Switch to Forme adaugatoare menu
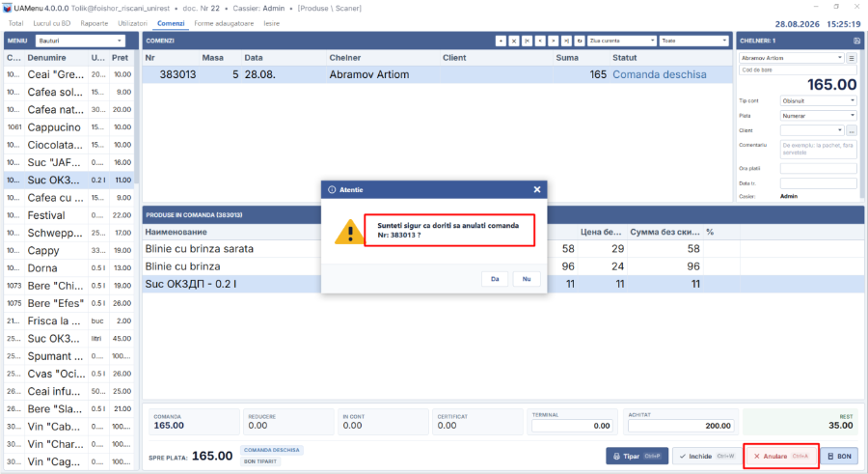This screenshot has width=868, height=474. (224, 23)
